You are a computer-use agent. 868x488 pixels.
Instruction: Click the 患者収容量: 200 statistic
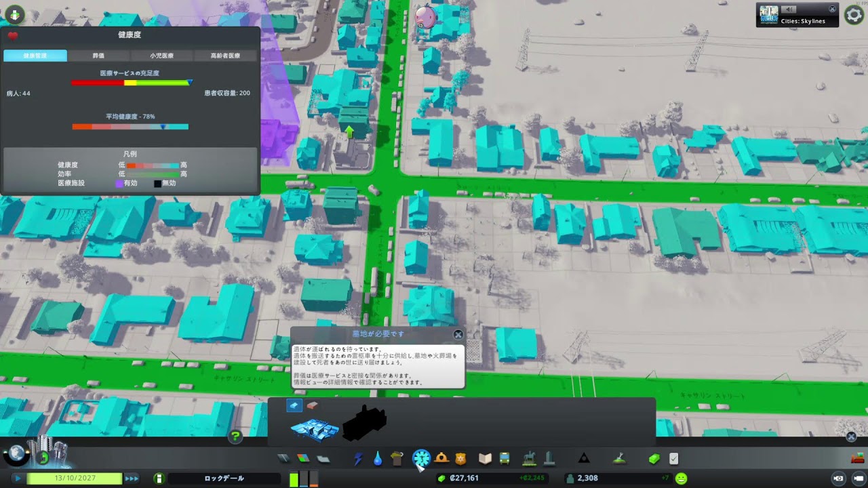coord(227,94)
